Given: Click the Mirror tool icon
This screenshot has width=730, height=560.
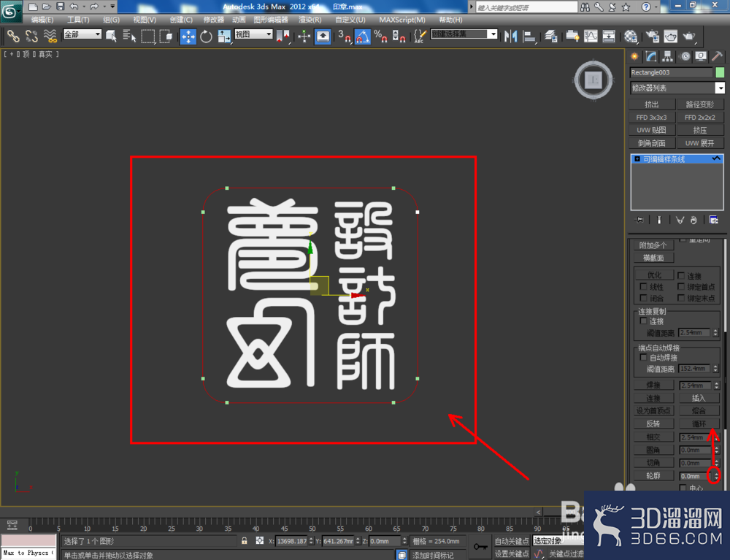Looking at the screenshot, I should point(511,37).
